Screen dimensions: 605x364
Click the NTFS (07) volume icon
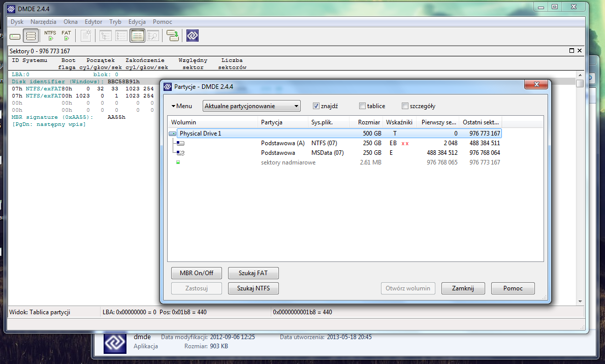[180, 144]
